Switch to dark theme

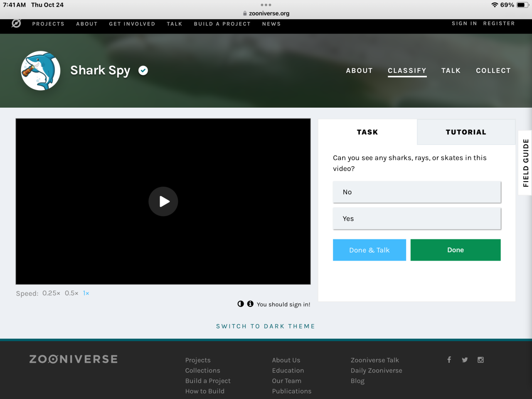(266, 326)
